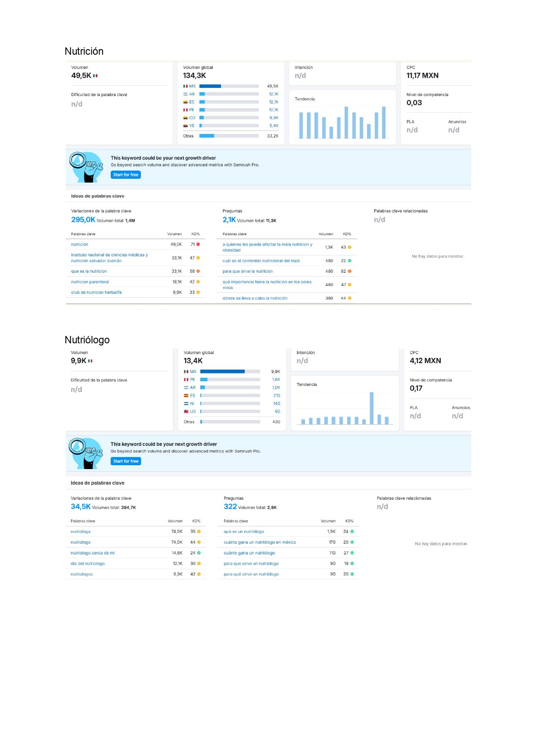The width and height of the screenshot is (535, 756).
Task: Click the Otras bar showing 33,2K
Action: point(229,136)
